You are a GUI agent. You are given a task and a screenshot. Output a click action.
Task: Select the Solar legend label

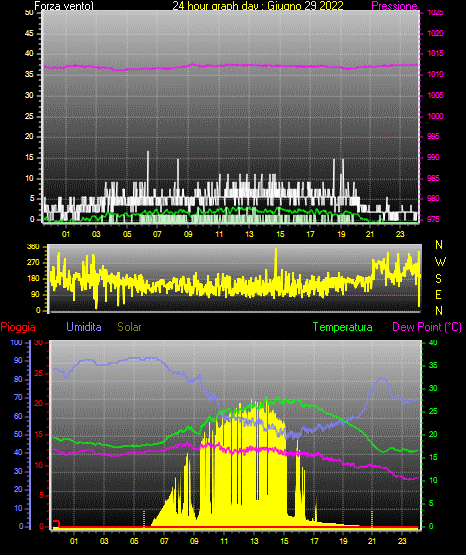(x=129, y=327)
